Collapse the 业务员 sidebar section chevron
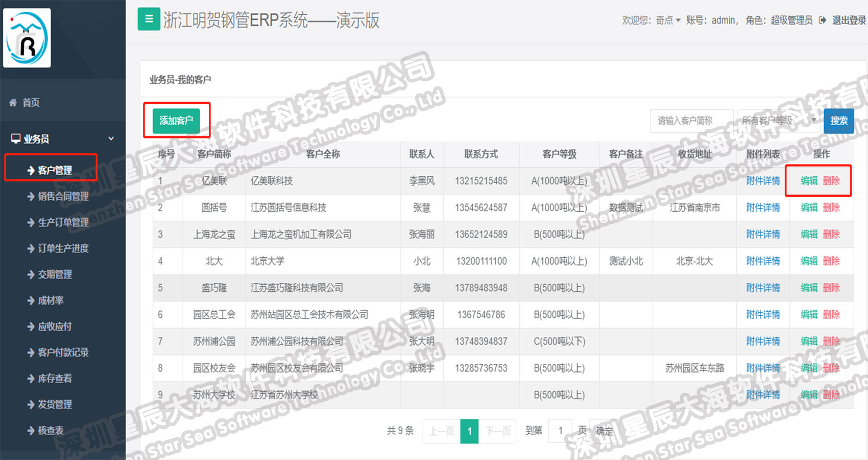 pos(111,139)
